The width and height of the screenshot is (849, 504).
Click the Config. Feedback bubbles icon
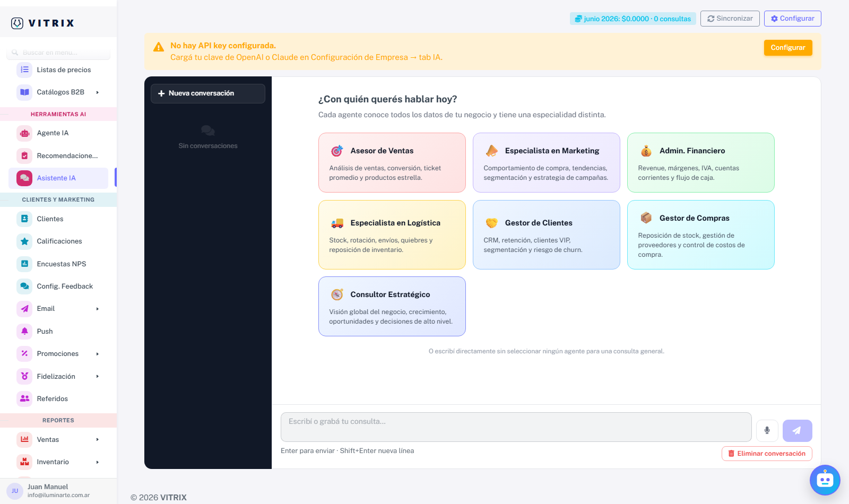(x=24, y=286)
